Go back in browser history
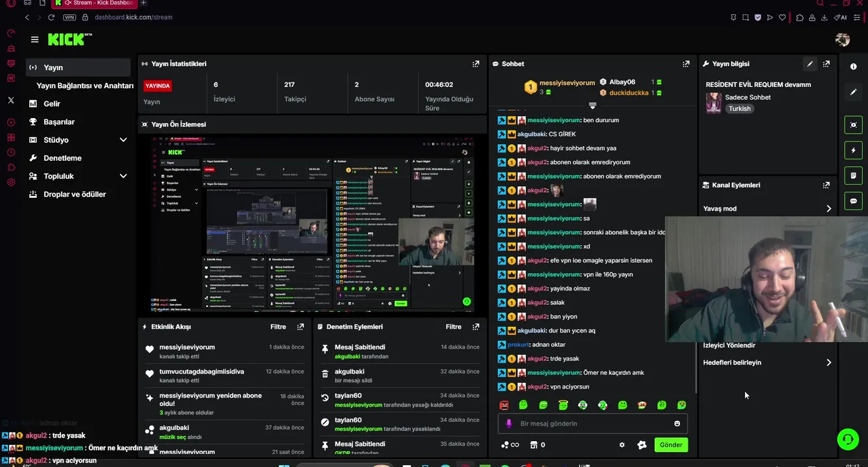The height and width of the screenshot is (467, 868). click(27, 18)
